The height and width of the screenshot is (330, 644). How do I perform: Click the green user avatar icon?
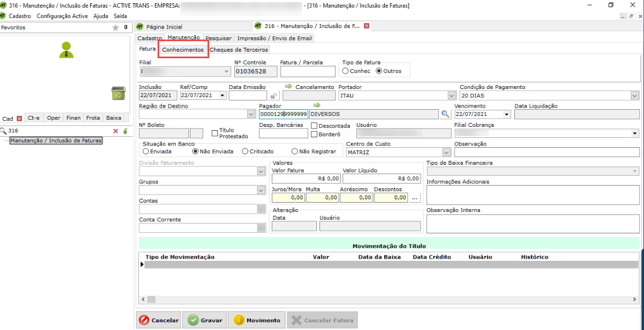66,50
